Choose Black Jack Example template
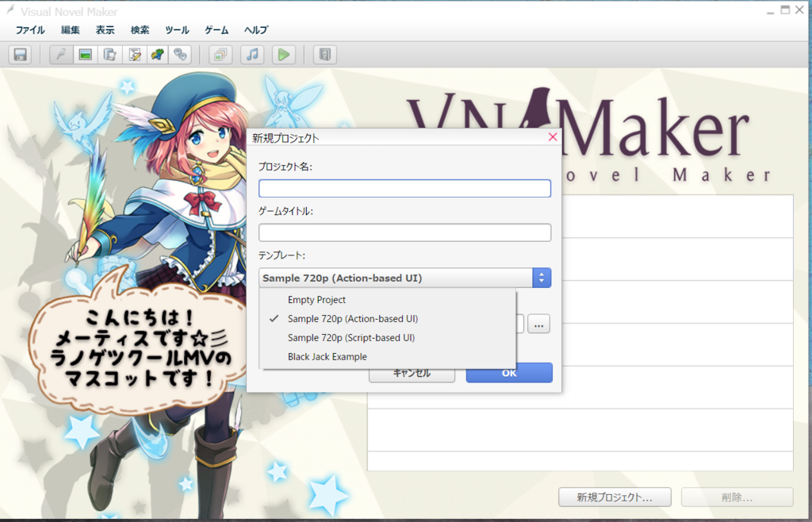This screenshot has height=522, width=812. tap(387, 357)
